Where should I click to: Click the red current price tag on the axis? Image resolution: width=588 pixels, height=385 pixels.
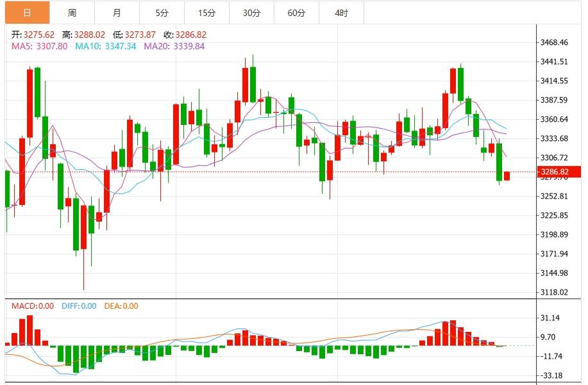click(555, 172)
